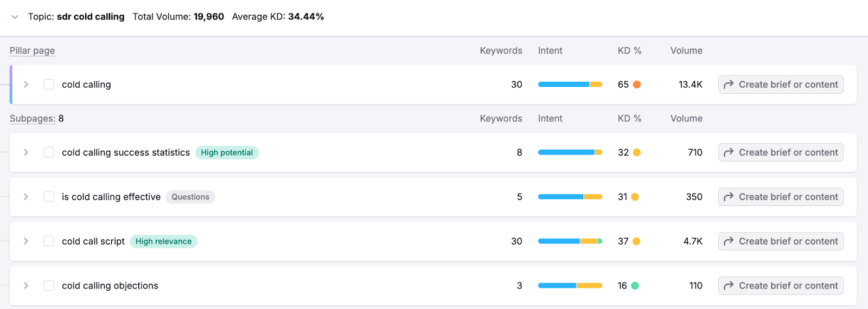This screenshot has width=868, height=309.
Task: Click the Questions tag label
Action: click(190, 197)
